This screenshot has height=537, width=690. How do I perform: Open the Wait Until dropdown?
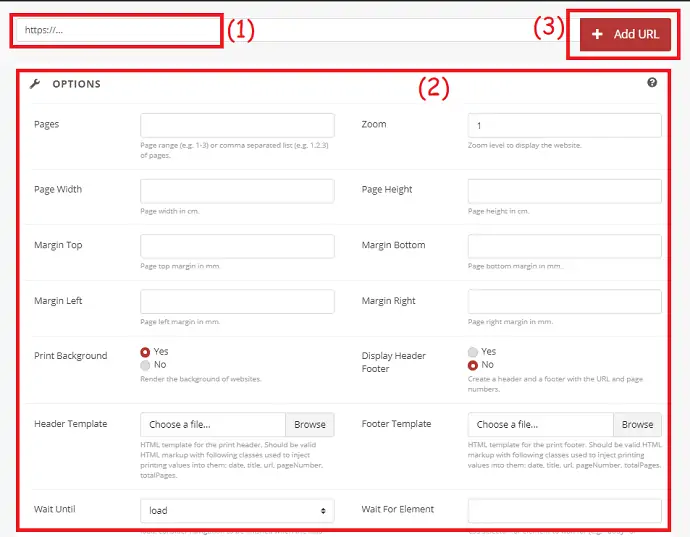coord(237,511)
